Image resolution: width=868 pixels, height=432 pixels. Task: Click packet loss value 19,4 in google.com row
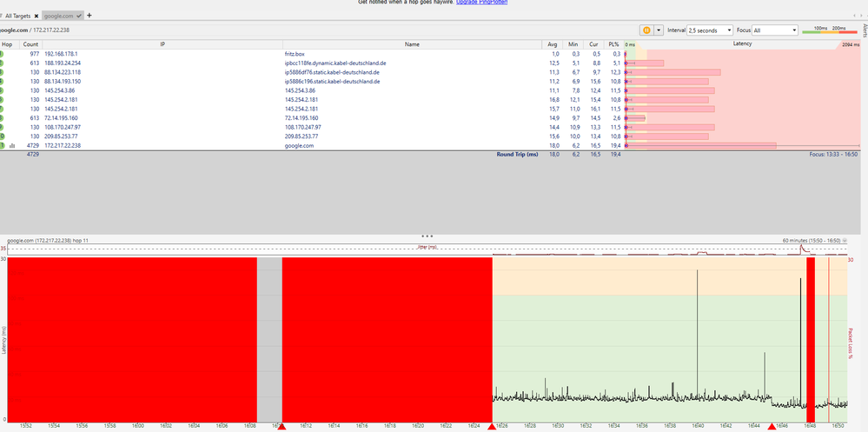tap(614, 145)
